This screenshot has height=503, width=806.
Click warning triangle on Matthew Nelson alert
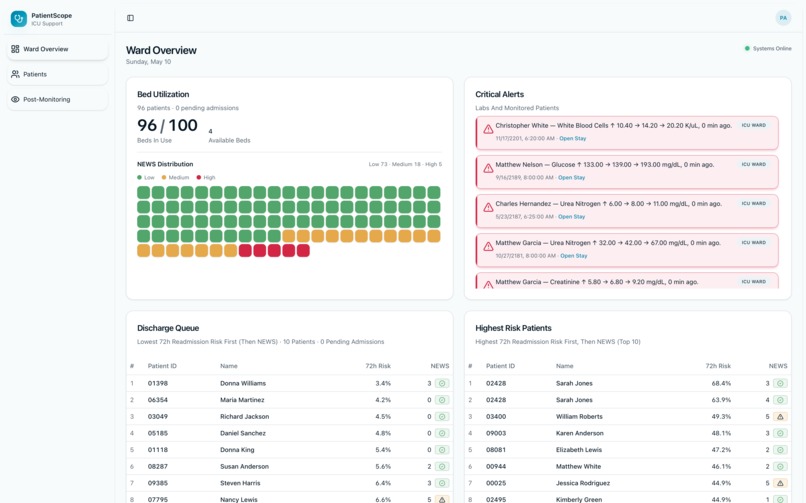(488, 169)
